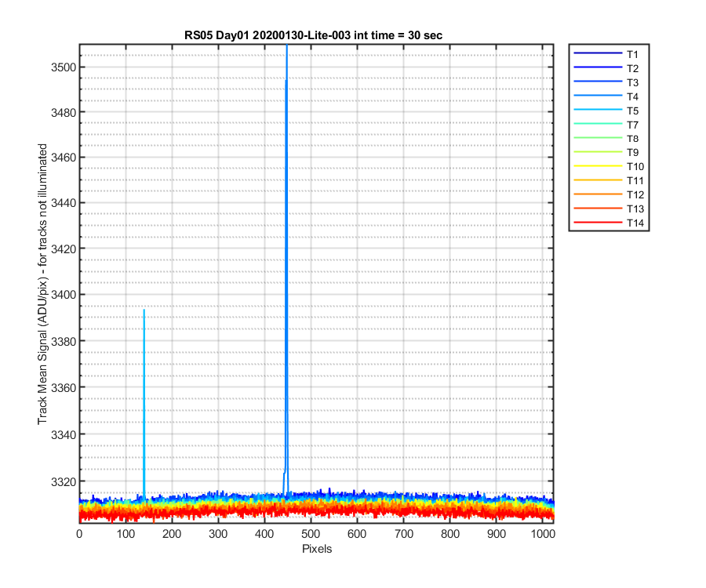Click the 3480 y-axis tick label
Screen dimensions: 706x588
click(64, 112)
